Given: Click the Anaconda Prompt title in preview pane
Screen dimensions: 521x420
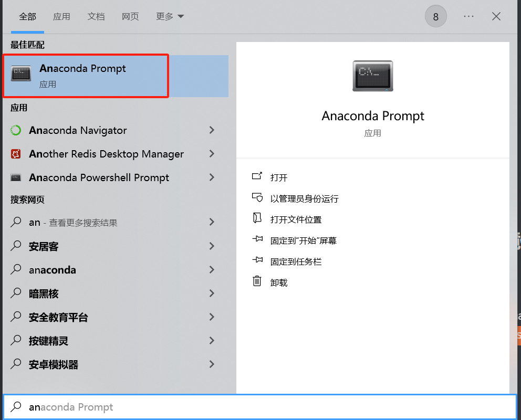Looking at the screenshot, I should tap(373, 116).
